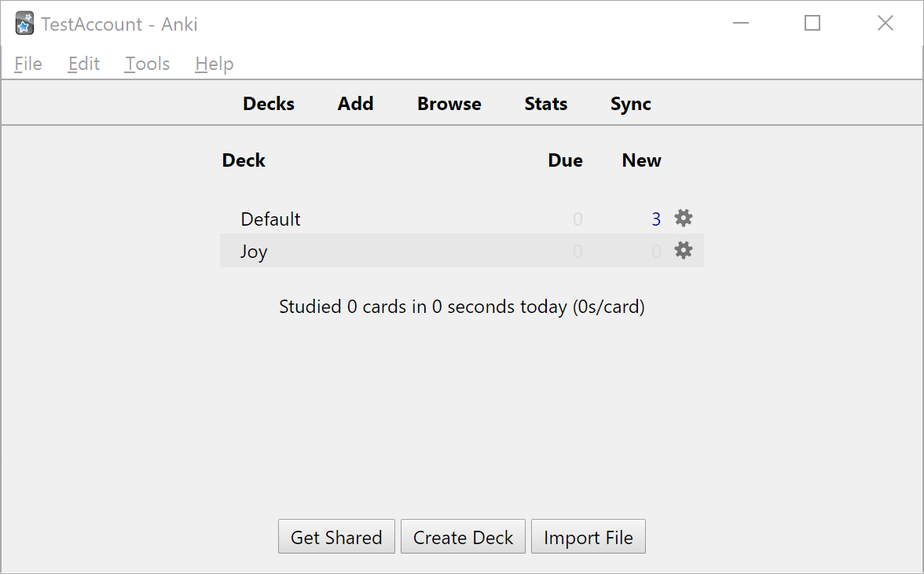This screenshot has height=574, width=924.
Task: Create a new deck
Action: [463, 536]
